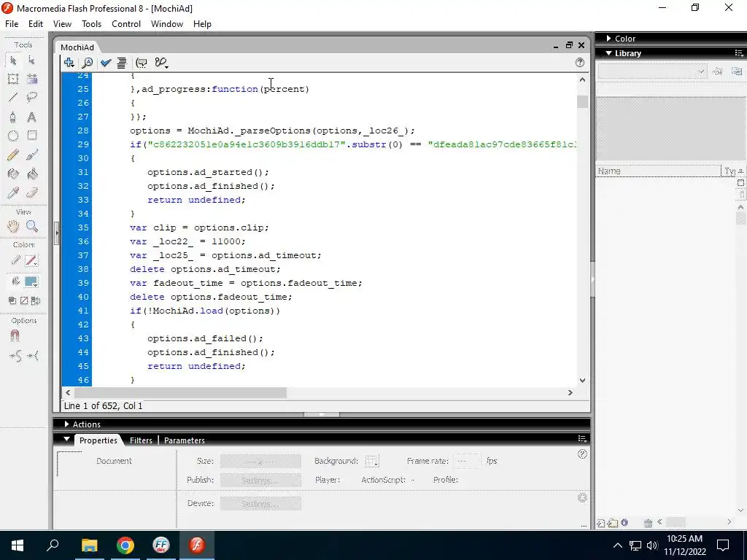This screenshot has height=560, width=747.
Task: Open the File menu
Action: [12, 24]
